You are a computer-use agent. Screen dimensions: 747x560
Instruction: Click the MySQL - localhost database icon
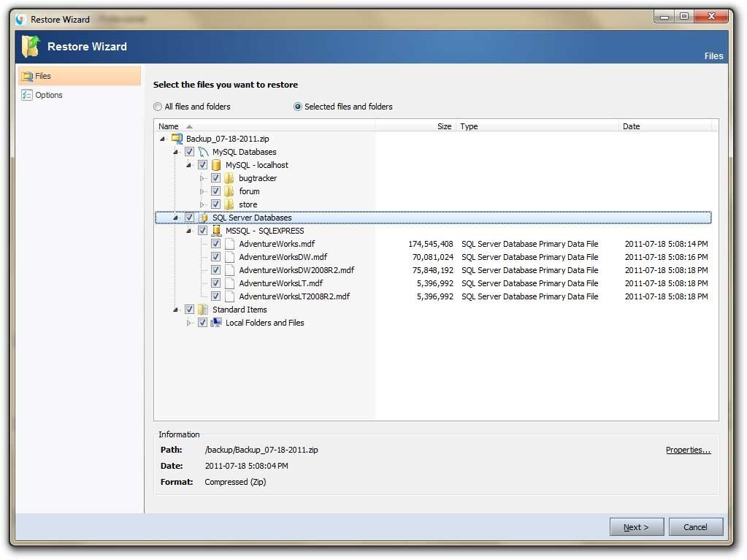(x=216, y=165)
